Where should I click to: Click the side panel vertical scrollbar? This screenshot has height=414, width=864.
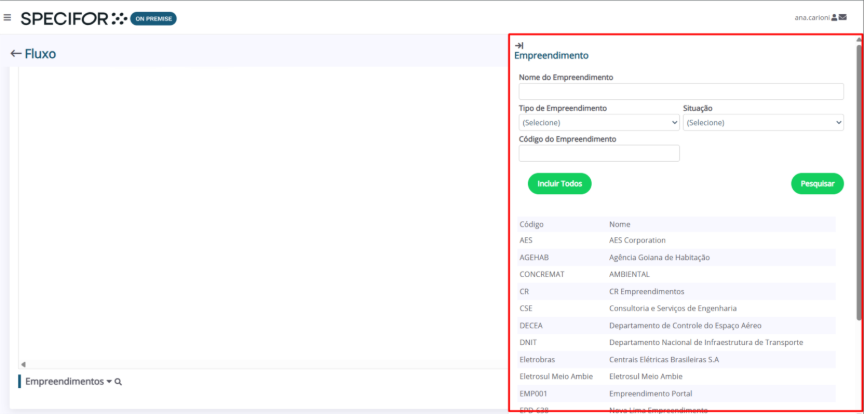point(859,182)
